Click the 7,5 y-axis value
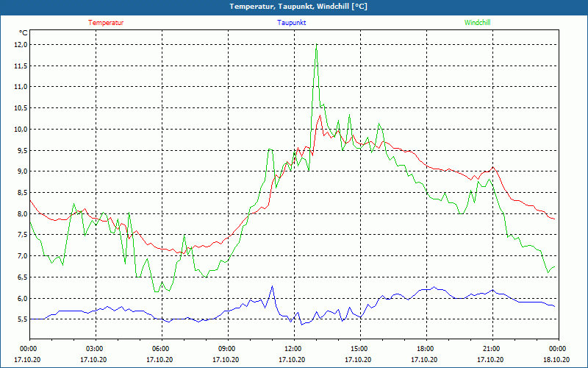The image size is (588, 368). [x=23, y=235]
